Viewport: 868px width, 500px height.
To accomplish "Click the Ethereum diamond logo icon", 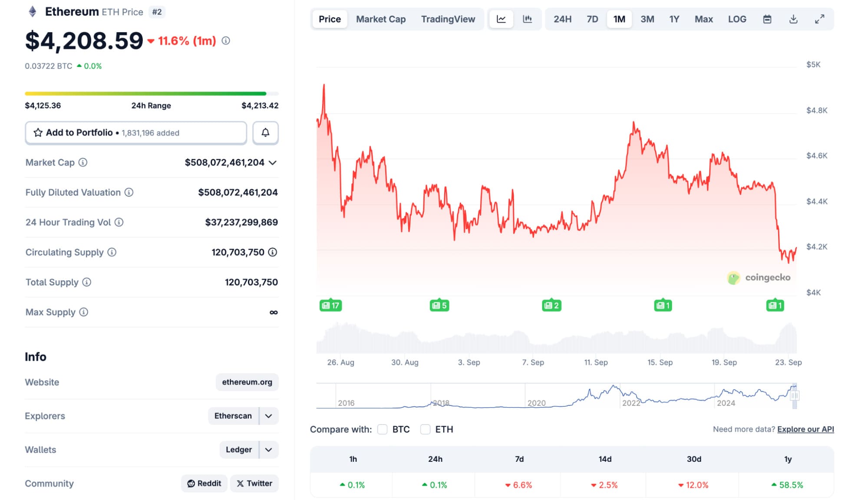I will point(33,12).
